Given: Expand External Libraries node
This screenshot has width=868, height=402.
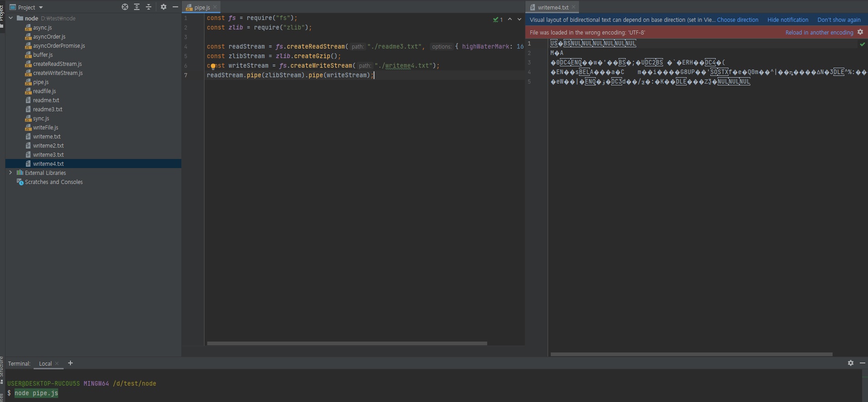Looking at the screenshot, I should (x=10, y=173).
